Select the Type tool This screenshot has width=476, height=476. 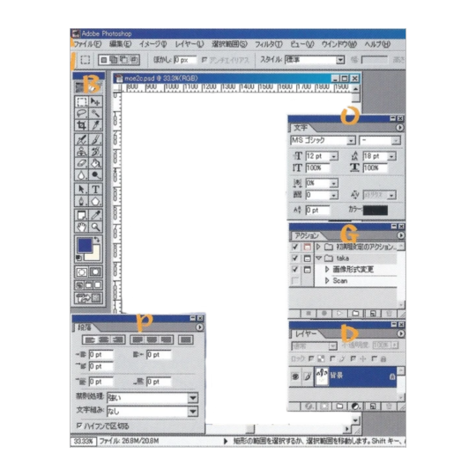[95, 190]
